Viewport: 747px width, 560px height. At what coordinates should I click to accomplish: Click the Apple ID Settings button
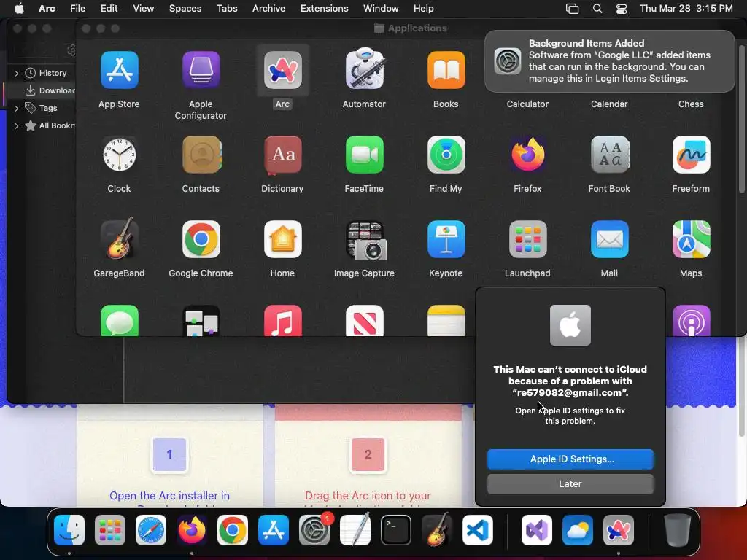570,459
